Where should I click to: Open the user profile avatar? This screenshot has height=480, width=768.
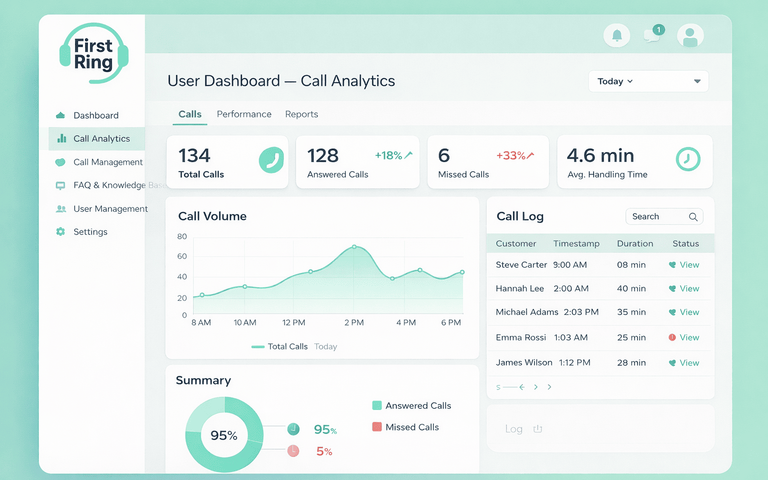point(690,36)
